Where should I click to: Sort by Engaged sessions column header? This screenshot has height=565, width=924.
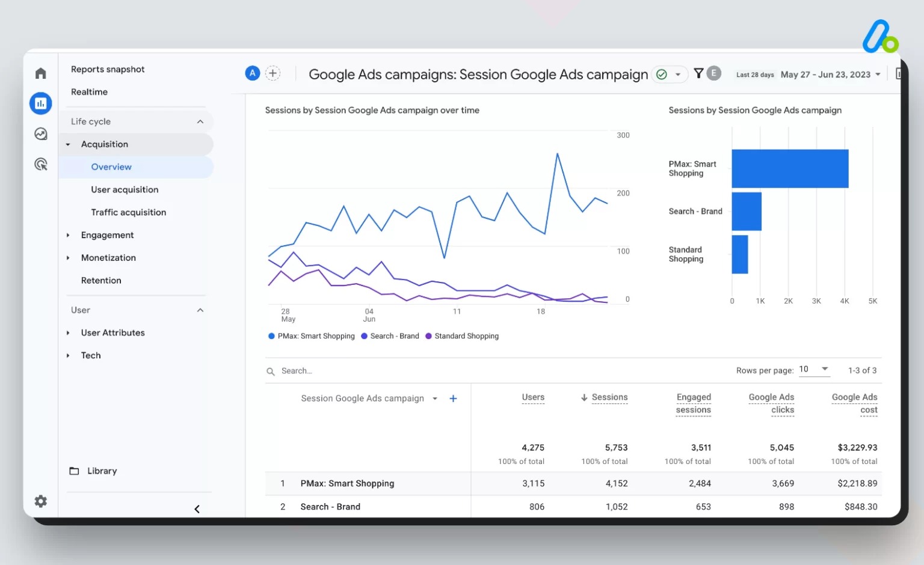pyautogui.click(x=694, y=404)
